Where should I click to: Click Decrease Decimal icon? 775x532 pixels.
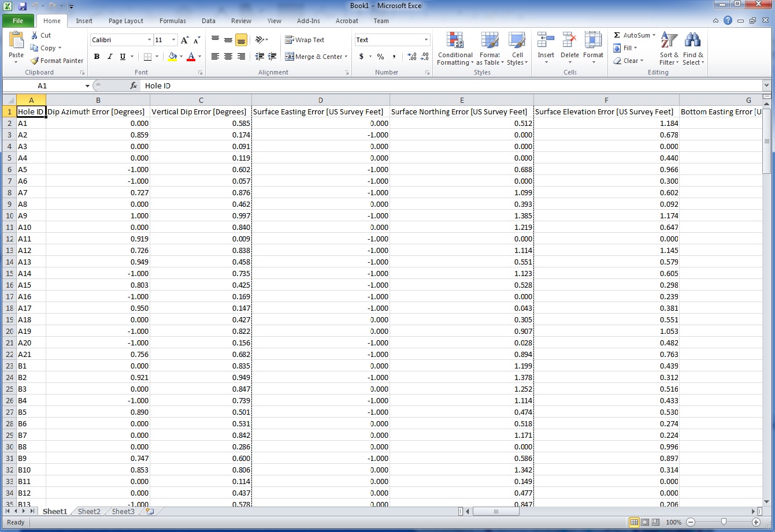pos(425,57)
